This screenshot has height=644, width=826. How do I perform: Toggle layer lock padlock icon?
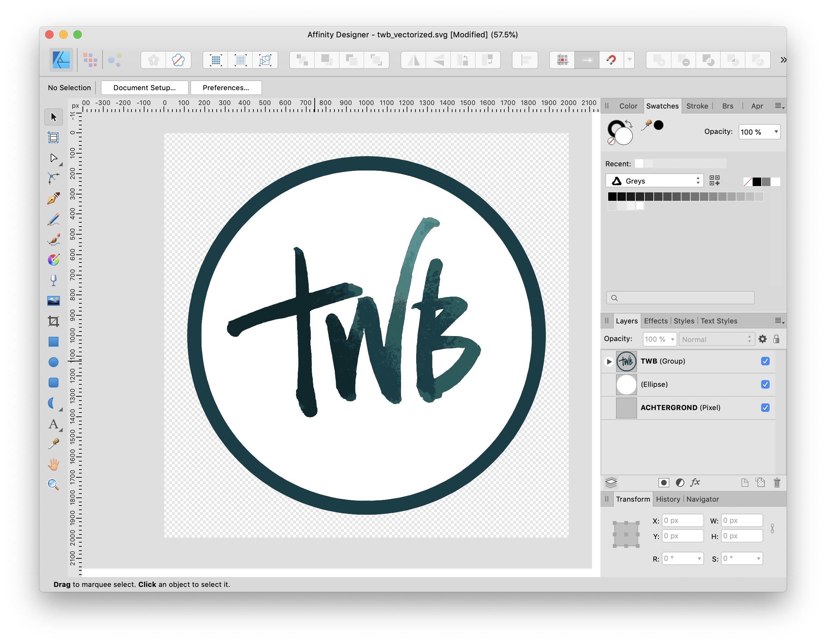[x=776, y=339]
